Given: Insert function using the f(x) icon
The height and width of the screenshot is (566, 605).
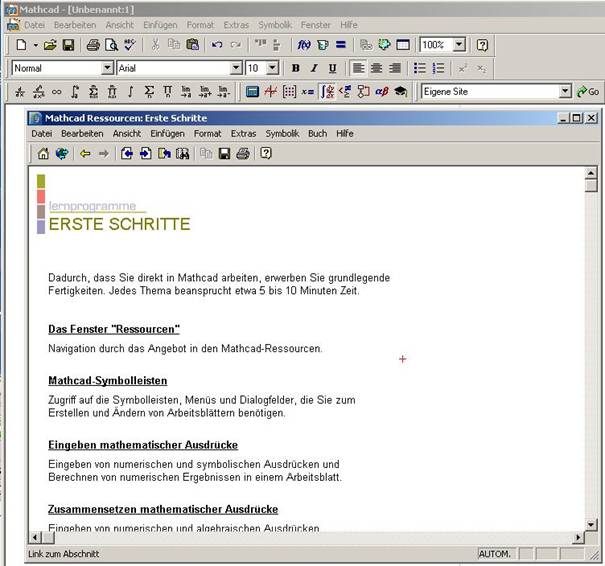Looking at the screenshot, I should pyautogui.click(x=304, y=45).
